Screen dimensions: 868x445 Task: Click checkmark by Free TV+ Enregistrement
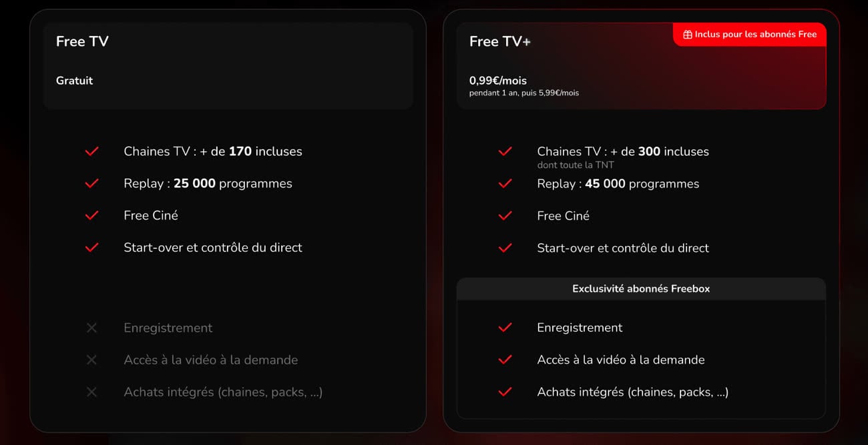click(505, 328)
